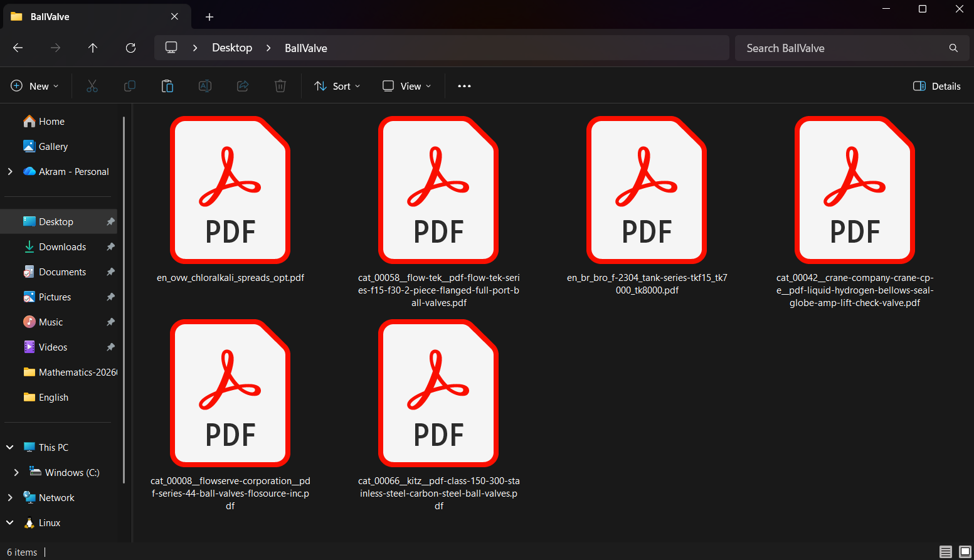Expand the Windows (C:) drive node
This screenshot has height=560, width=974.
16,473
